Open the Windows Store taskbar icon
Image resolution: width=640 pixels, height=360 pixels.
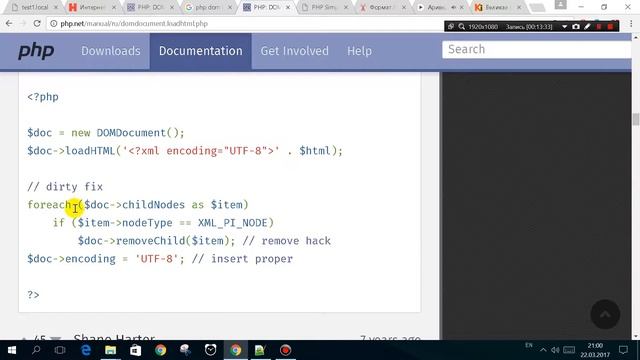click(x=136, y=350)
